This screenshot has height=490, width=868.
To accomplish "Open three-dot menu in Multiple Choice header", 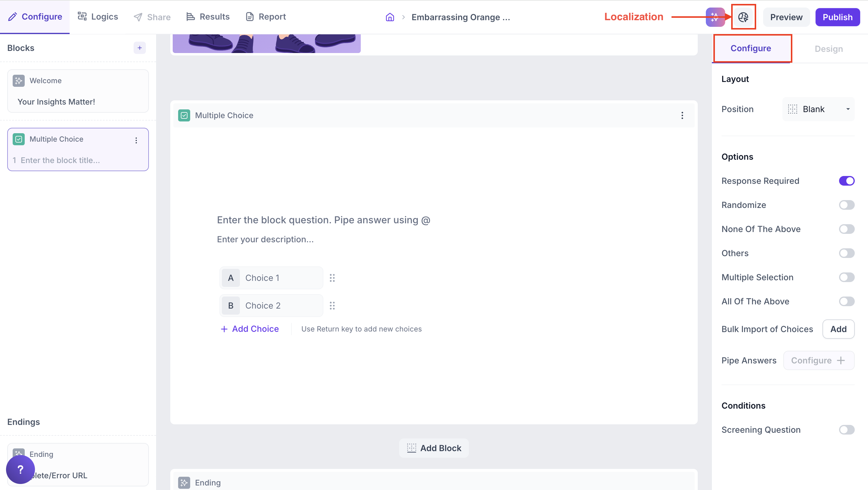I will (x=682, y=116).
